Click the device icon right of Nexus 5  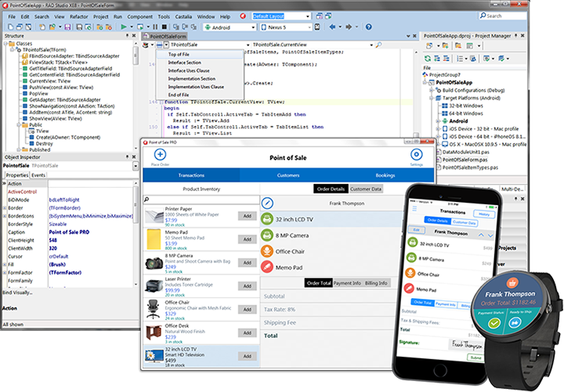(317, 27)
